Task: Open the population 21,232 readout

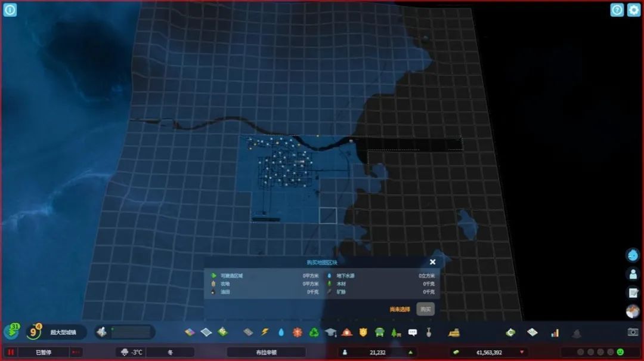Action: click(x=377, y=353)
